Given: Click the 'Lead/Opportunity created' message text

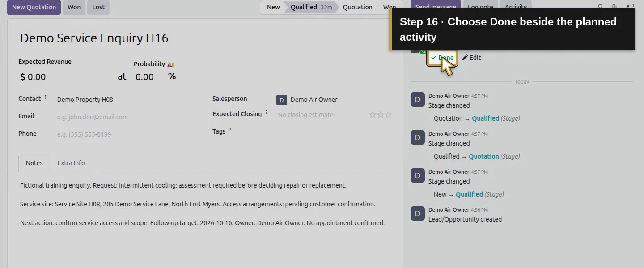Looking at the screenshot, I should (465, 219).
